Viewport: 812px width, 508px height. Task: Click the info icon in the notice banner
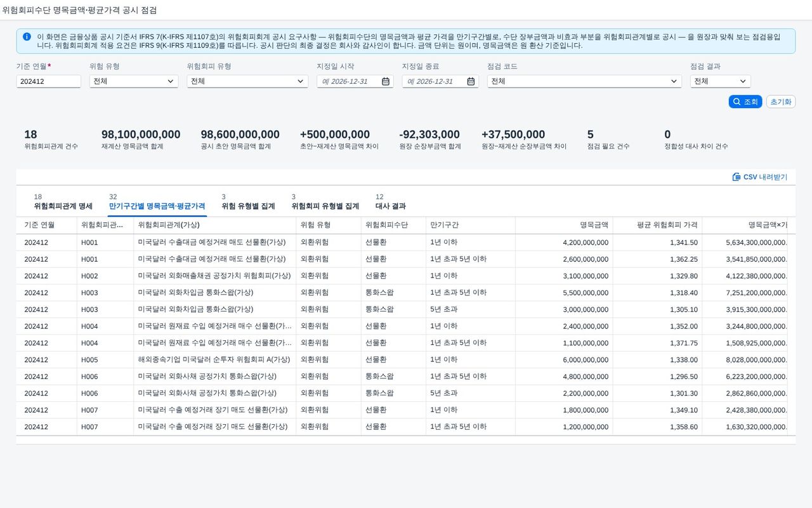pyautogui.click(x=27, y=37)
